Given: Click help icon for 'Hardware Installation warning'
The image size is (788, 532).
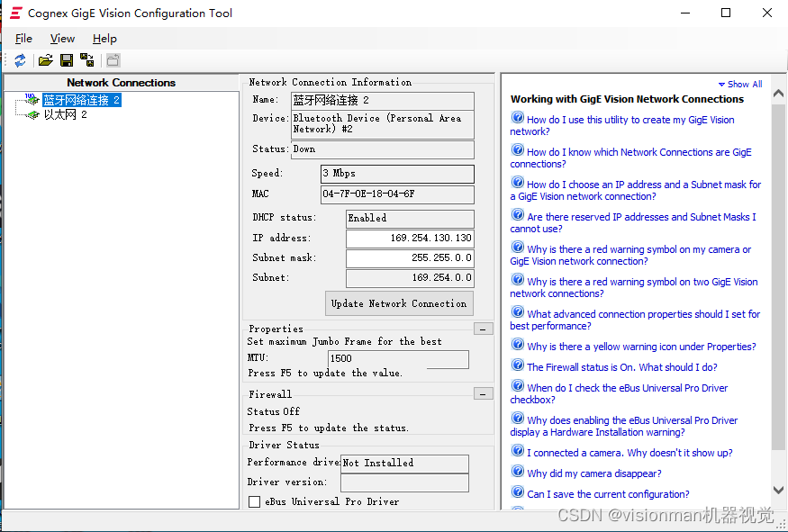Looking at the screenshot, I should coord(518,418).
